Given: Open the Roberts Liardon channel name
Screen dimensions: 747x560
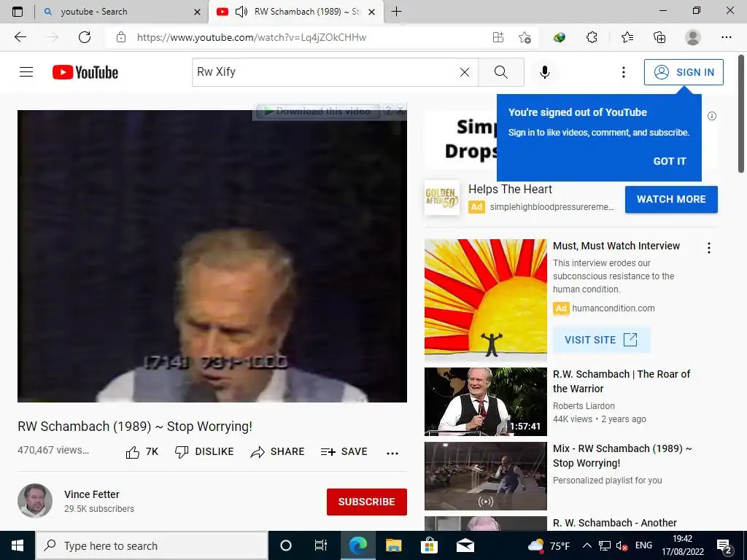Looking at the screenshot, I should tap(584, 405).
